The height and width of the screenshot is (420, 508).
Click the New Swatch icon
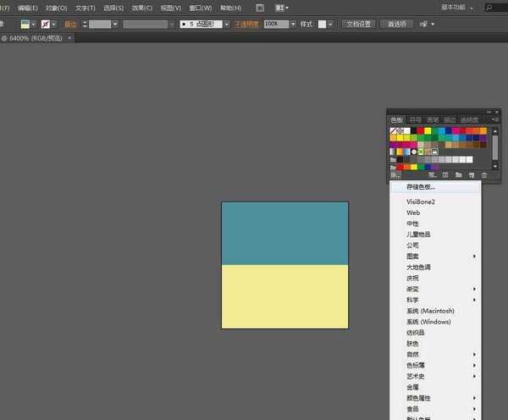tap(471, 174)
